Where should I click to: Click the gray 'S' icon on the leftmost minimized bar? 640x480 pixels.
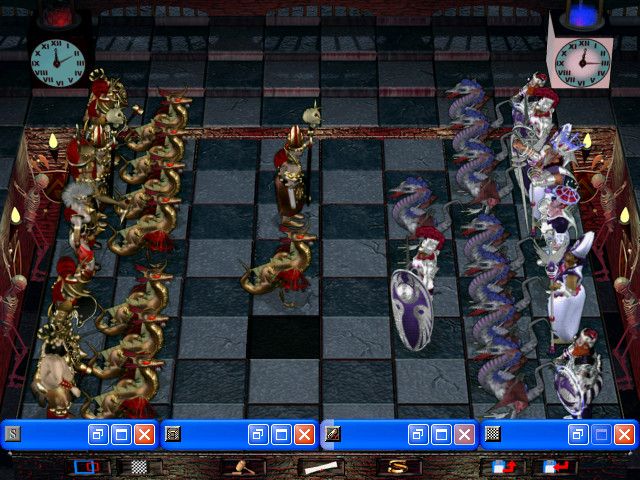[13, 434]
